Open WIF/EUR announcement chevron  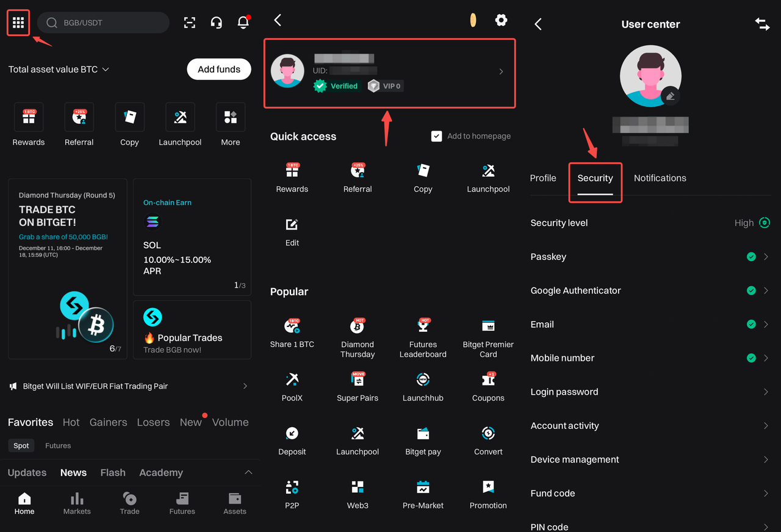click(245, 386)
